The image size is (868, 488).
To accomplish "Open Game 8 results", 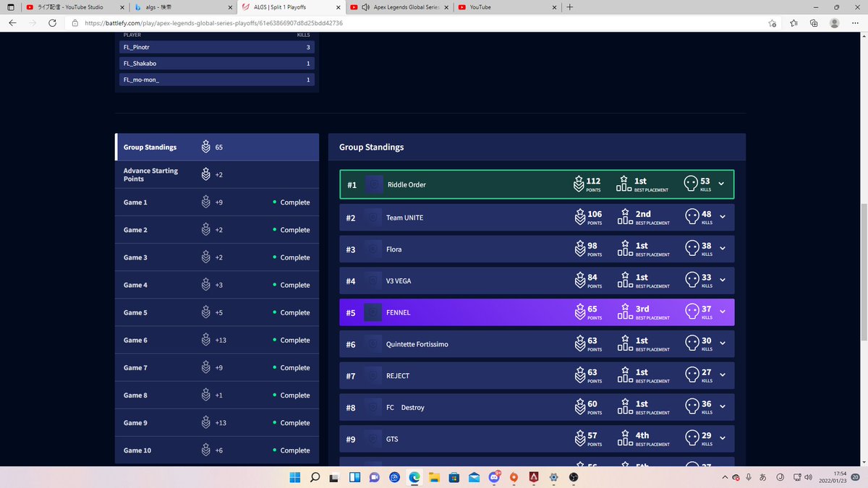I will (x=217, y=395).
